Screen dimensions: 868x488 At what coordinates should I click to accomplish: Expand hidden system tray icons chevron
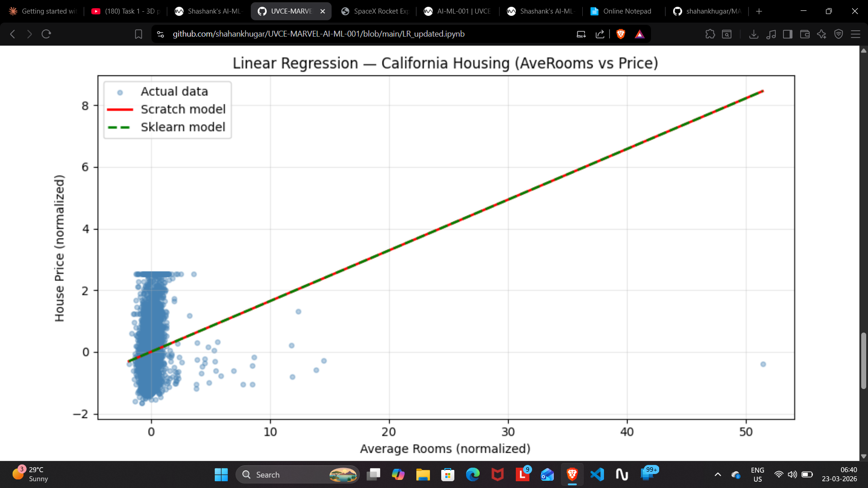717,474
